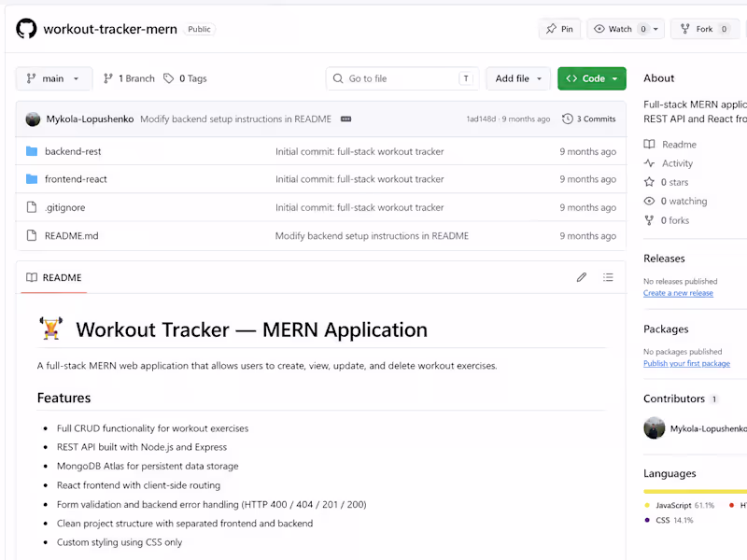
Task: Click the Activity pulse icon
Action: [x=649, y=162]
